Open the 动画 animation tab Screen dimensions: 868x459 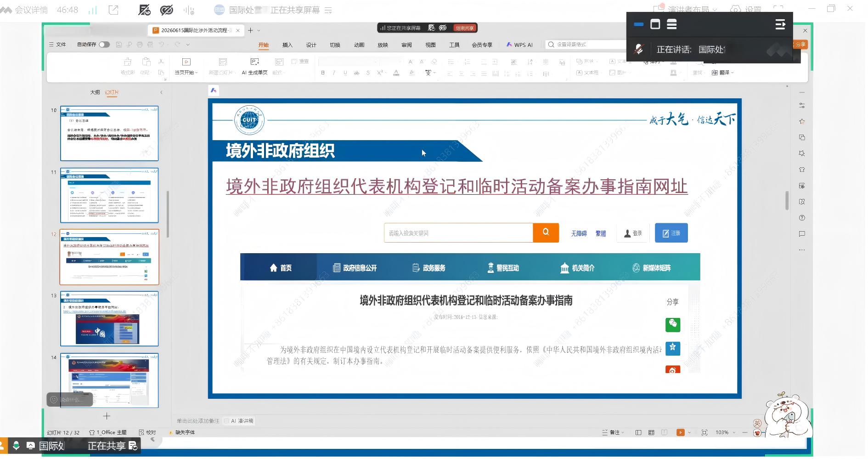(x=359, y=45)
